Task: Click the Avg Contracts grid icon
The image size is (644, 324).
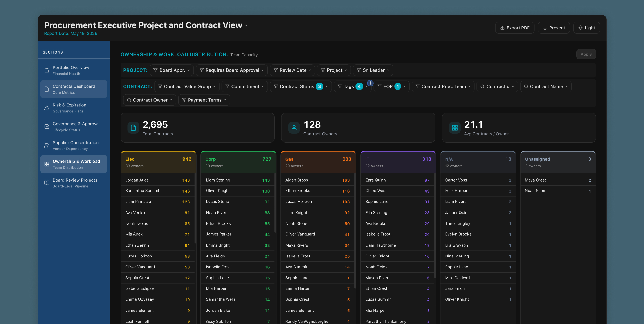Action: pyautogui.click(x=455, y=128)
